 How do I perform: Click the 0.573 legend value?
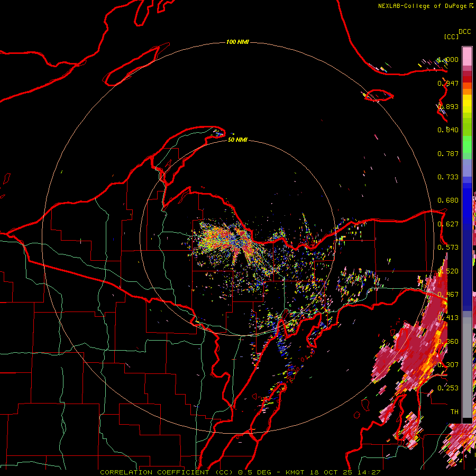(448, 248)
